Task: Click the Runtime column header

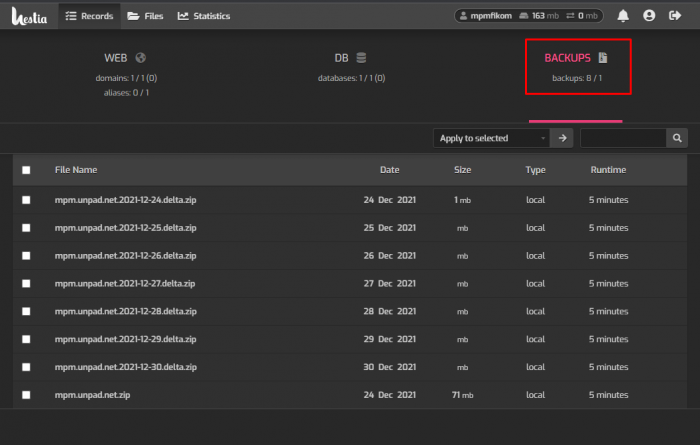Action: coord(608,170)
